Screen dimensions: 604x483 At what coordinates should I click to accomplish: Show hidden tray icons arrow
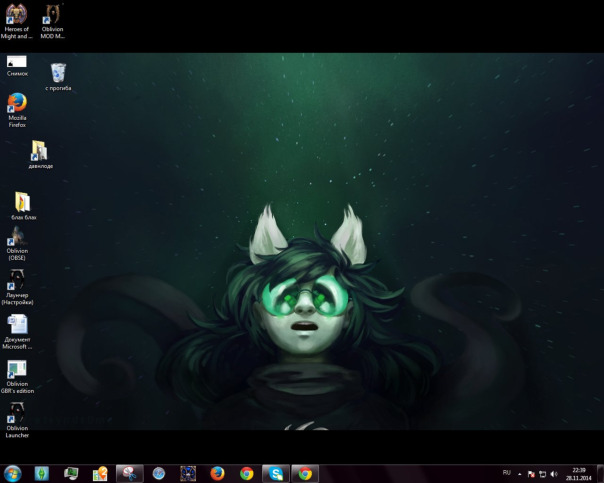tap(520, 474)
